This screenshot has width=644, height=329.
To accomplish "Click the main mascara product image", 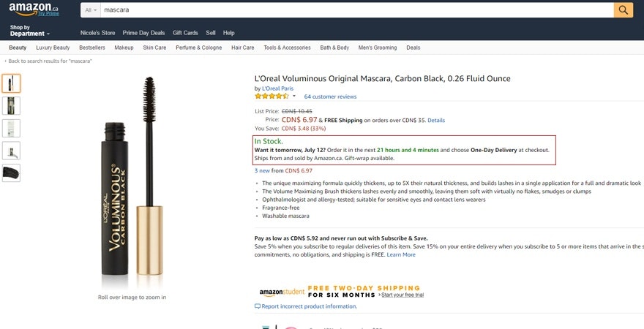I will (x=132, y=183).
